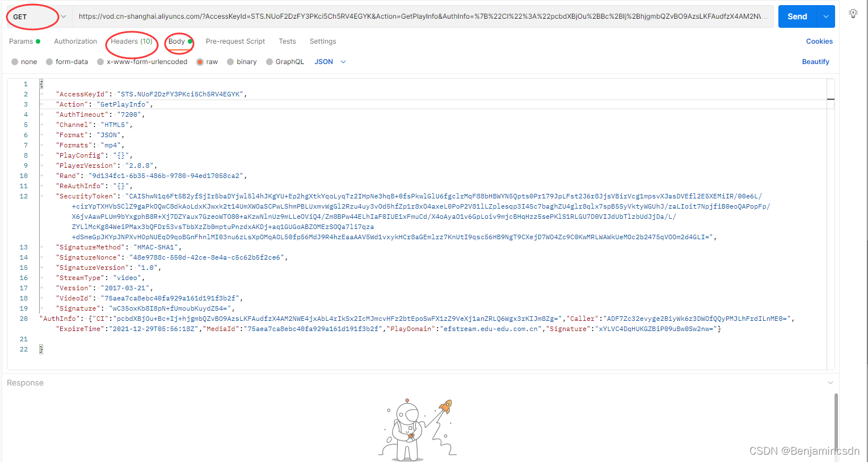Fold the JSON block at line 1

pyautogui.click(x=40, y=83)
